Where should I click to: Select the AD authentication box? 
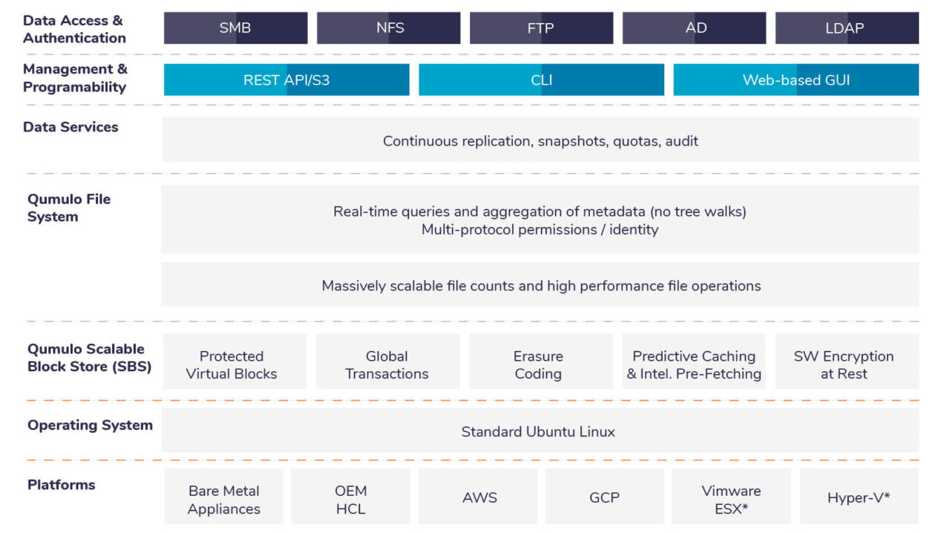[694, 28]
